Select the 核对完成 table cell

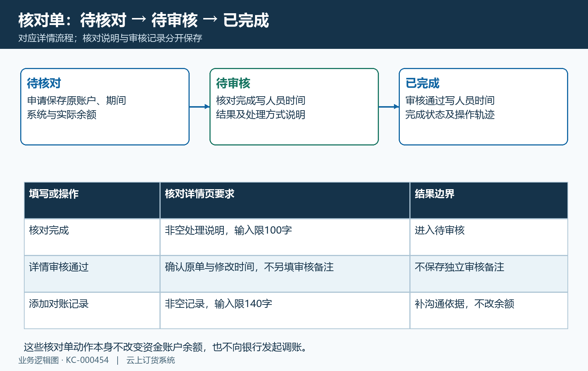tap(92, 237)
